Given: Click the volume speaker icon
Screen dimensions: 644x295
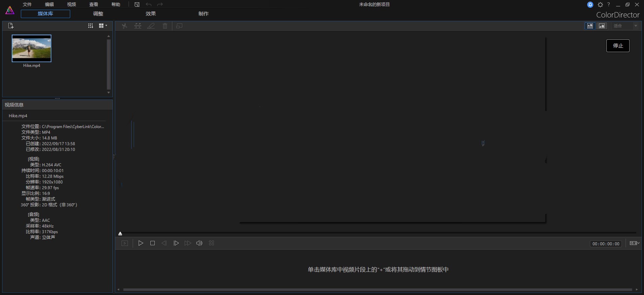Looking at the screenshot, I should point(199,243).
